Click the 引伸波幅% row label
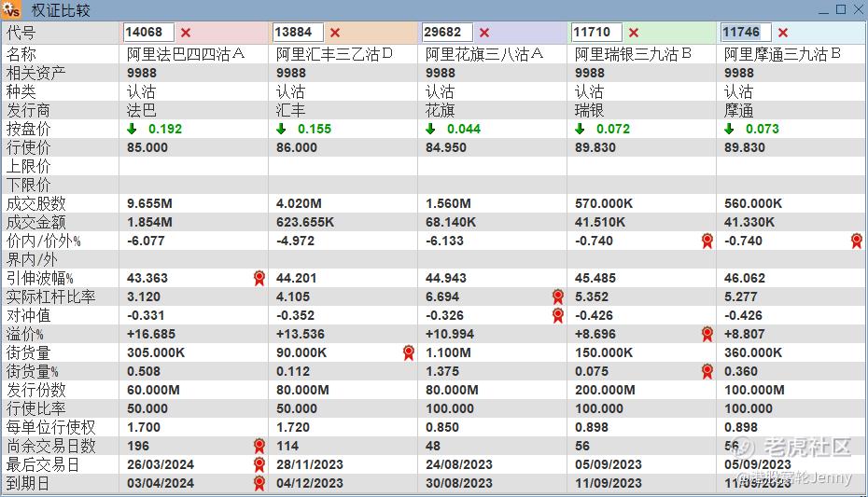Image resolution: width=868 pixels, height=497 pixels. click(40, 278)
